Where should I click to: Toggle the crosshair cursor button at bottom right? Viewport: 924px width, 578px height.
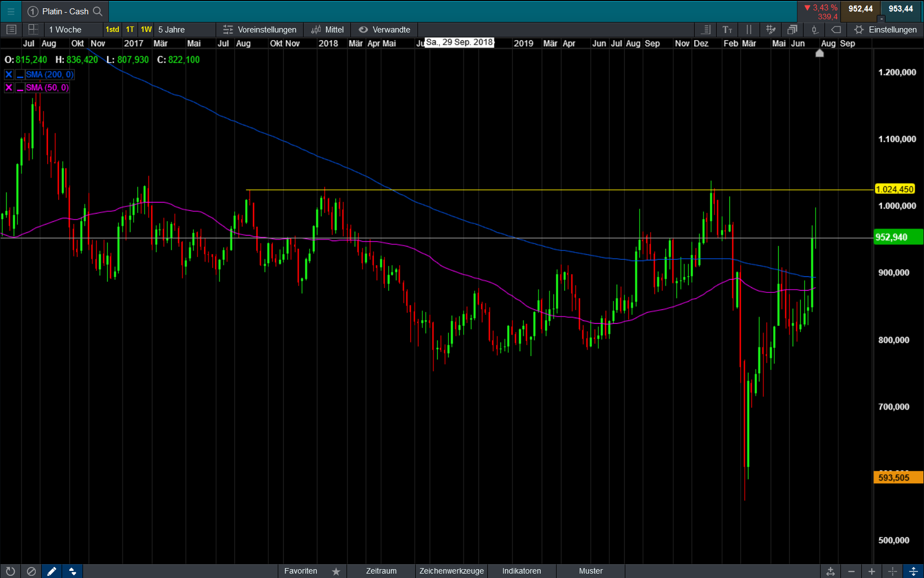click(x=893, y=571)
